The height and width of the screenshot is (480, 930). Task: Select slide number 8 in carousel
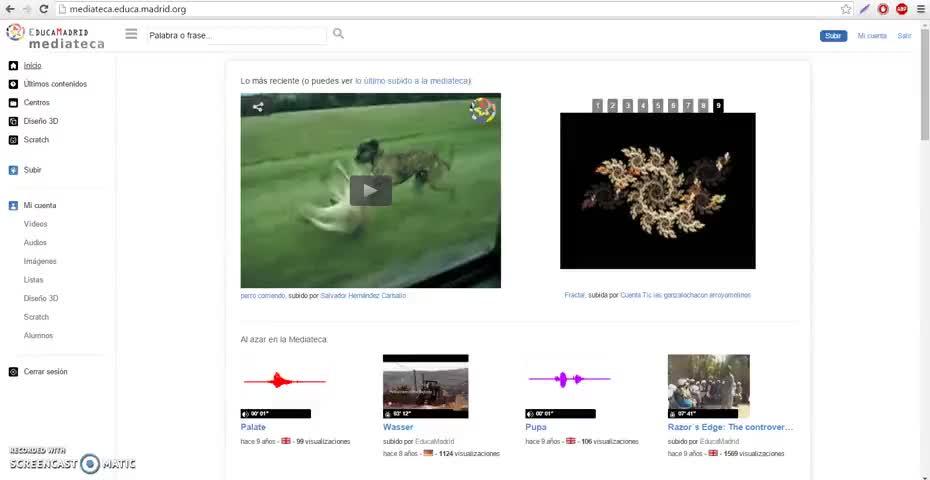(x=703, y=106)
